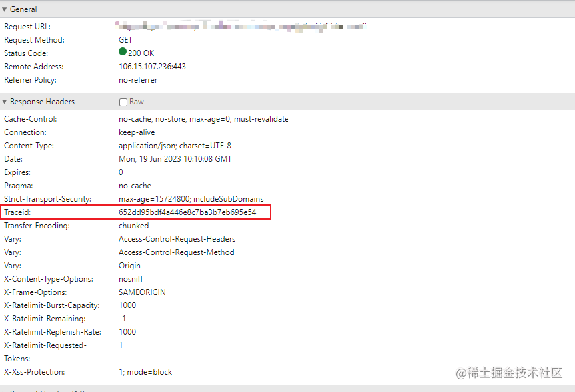
Task: Select the Origin vary value
Action: point(129,266)
